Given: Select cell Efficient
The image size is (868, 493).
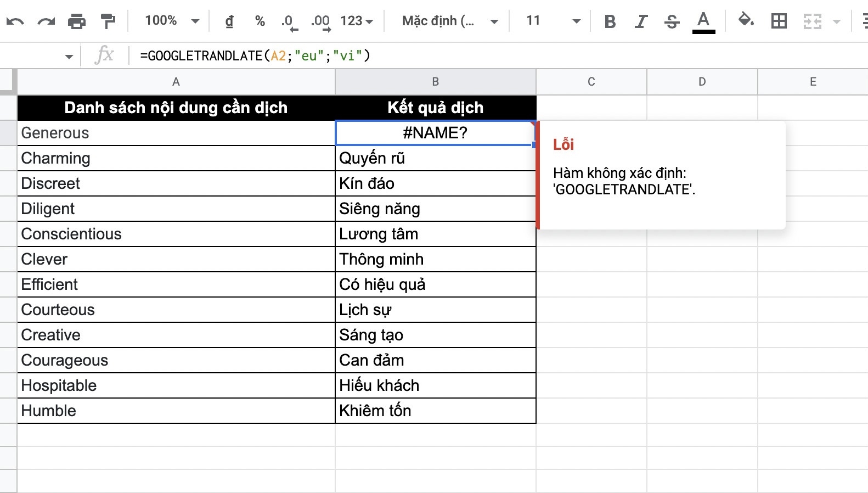Looking at the screenshot, I should click(x=176, y=284).
